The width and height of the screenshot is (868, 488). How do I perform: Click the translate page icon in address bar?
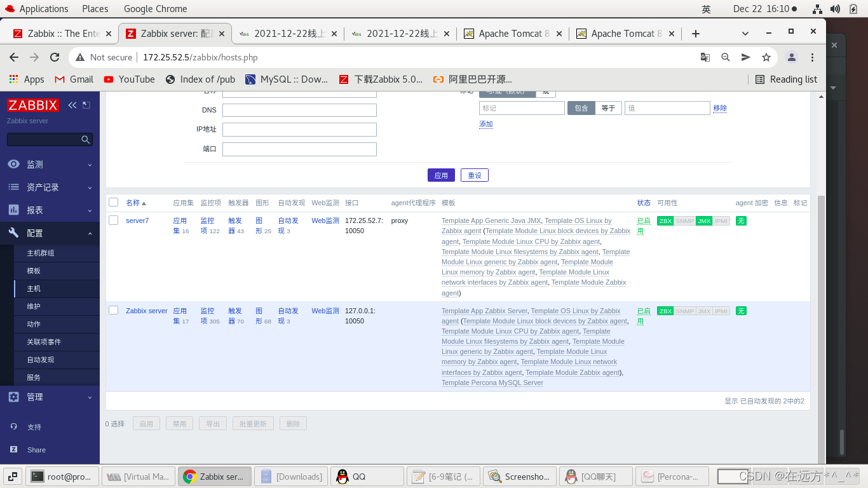705,57
